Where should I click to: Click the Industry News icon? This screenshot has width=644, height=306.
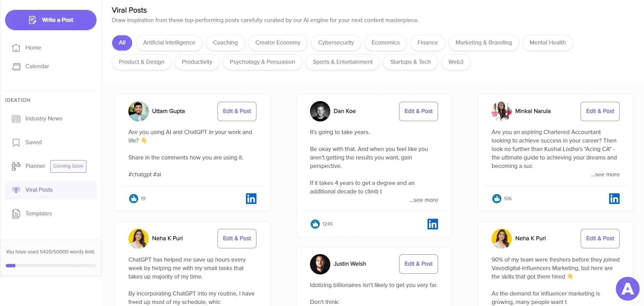click(16, 119)
